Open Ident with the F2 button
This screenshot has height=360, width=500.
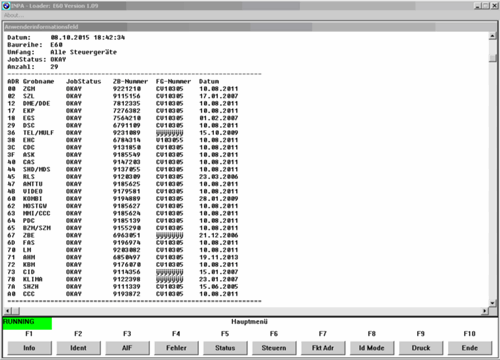pos(78,348)
